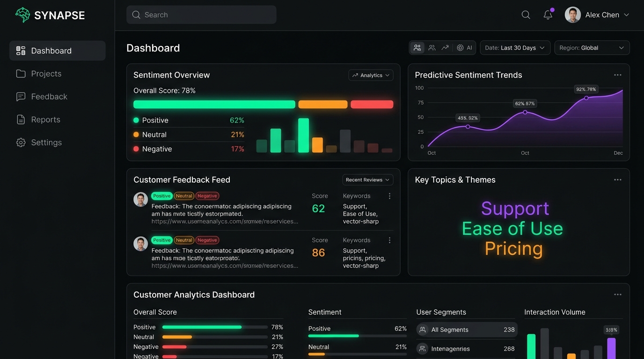This screenshot has width=644, height=359.
Task: Expand the account menu chevron by Alex Chen
Action: pos(626,15)
